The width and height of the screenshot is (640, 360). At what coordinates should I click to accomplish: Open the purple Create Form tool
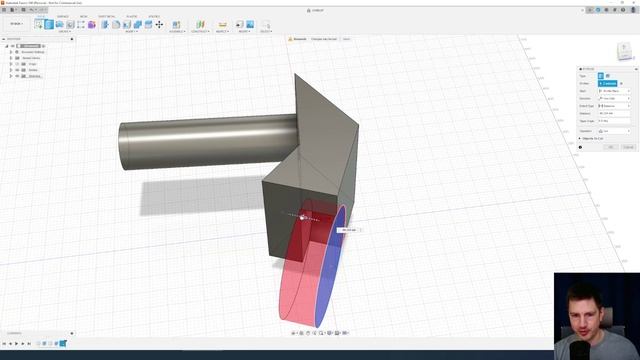[x=92, y=24]
